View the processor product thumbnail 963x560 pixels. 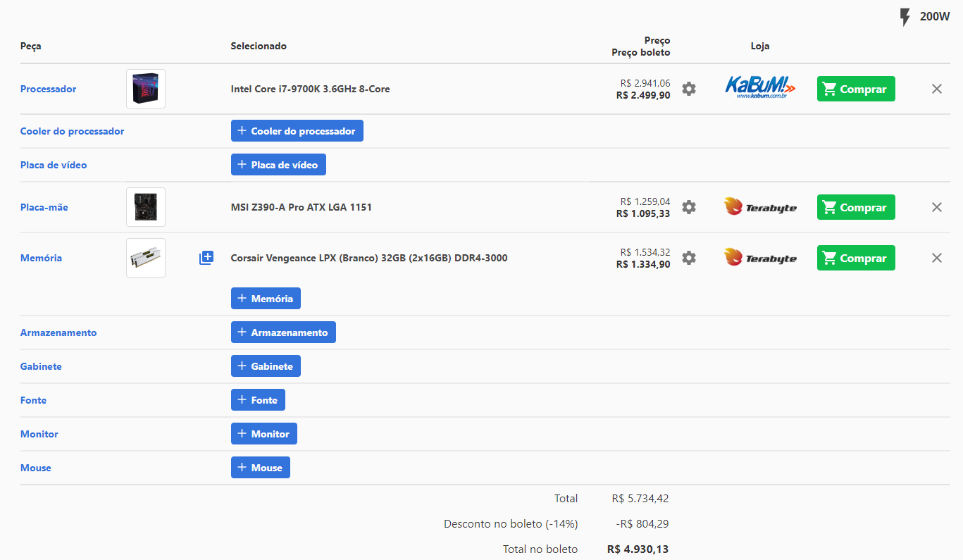146,89
